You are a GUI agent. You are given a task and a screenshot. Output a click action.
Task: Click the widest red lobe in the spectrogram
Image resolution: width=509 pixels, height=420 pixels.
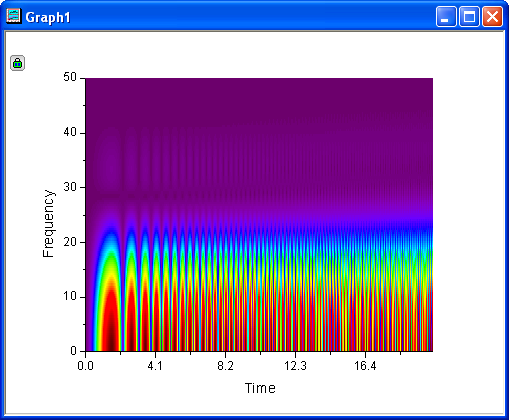point(111,320)
